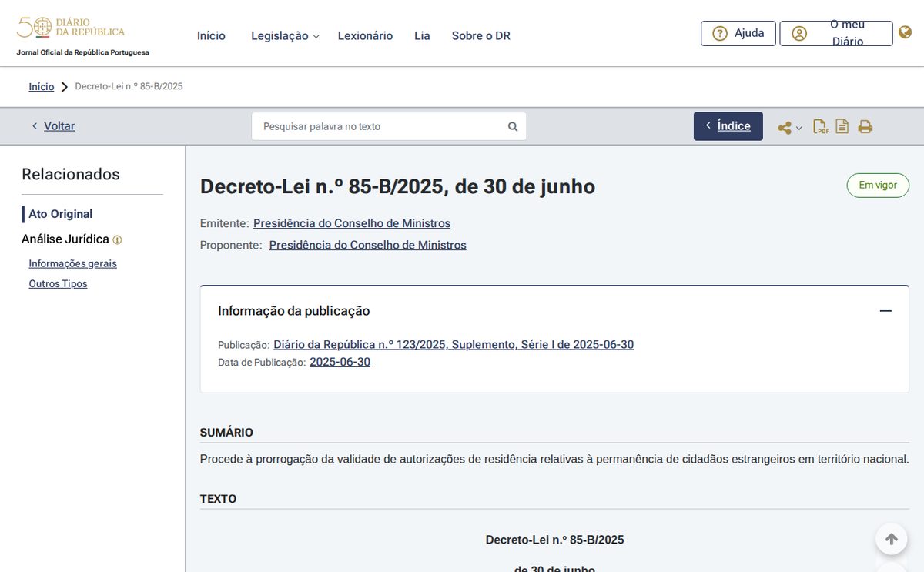Click the TEXTO heading
Viewport: 924px width, 572px height.
coord(218,499)
